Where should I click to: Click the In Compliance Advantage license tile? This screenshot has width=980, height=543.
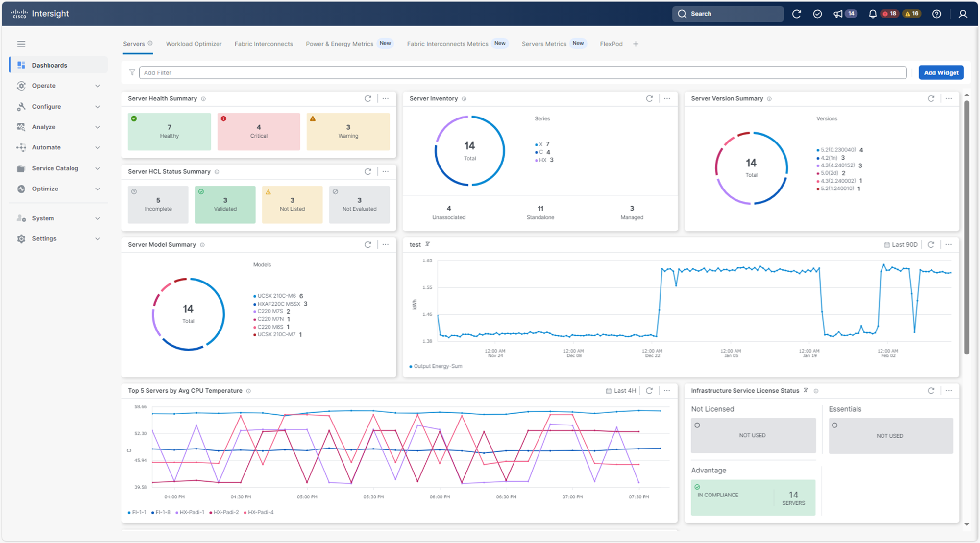pos(753,497)
